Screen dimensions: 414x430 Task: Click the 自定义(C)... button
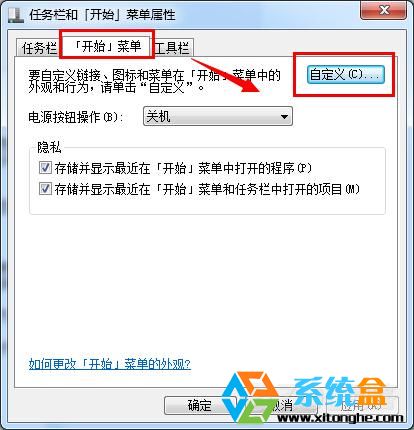pos(345,74)
